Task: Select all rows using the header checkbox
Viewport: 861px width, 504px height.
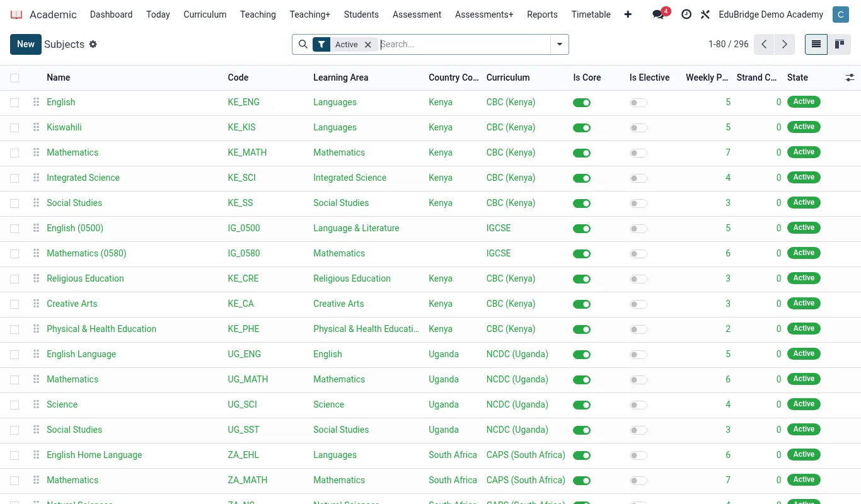Action: [14, 78]
